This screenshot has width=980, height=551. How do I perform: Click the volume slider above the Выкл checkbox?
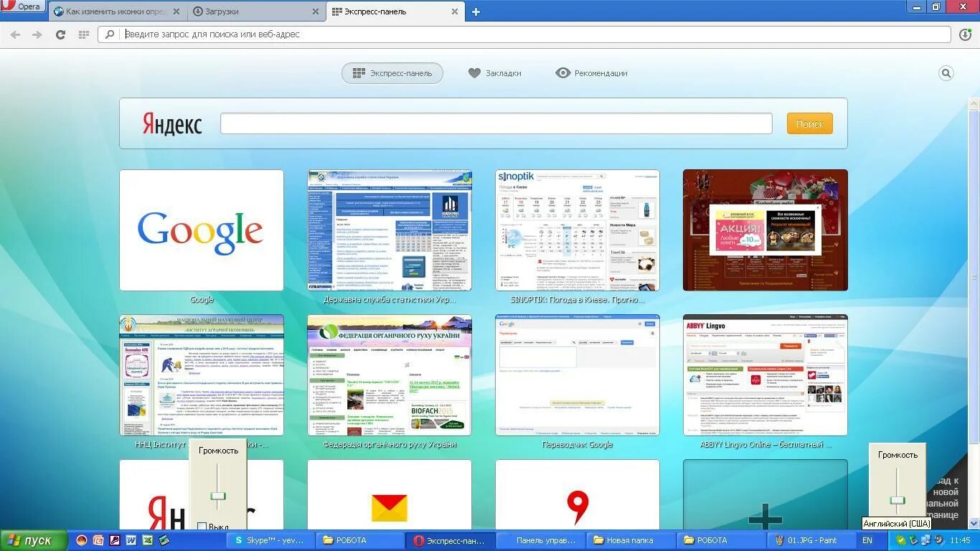tap(218, 496)
